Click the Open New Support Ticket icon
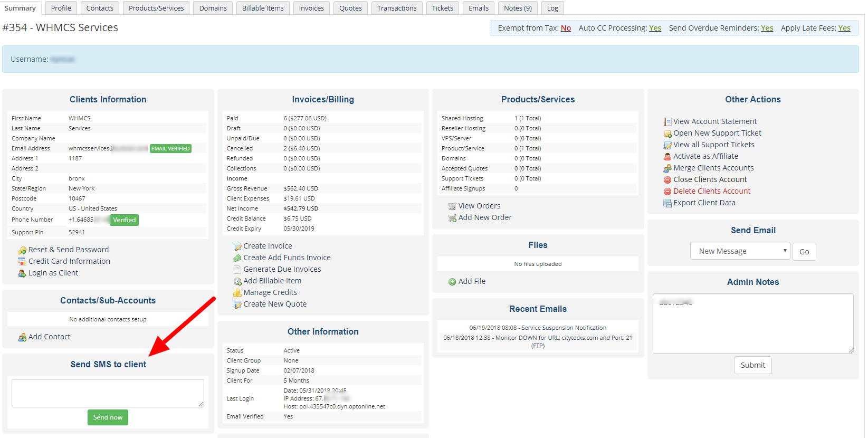 tap(667, 134)
